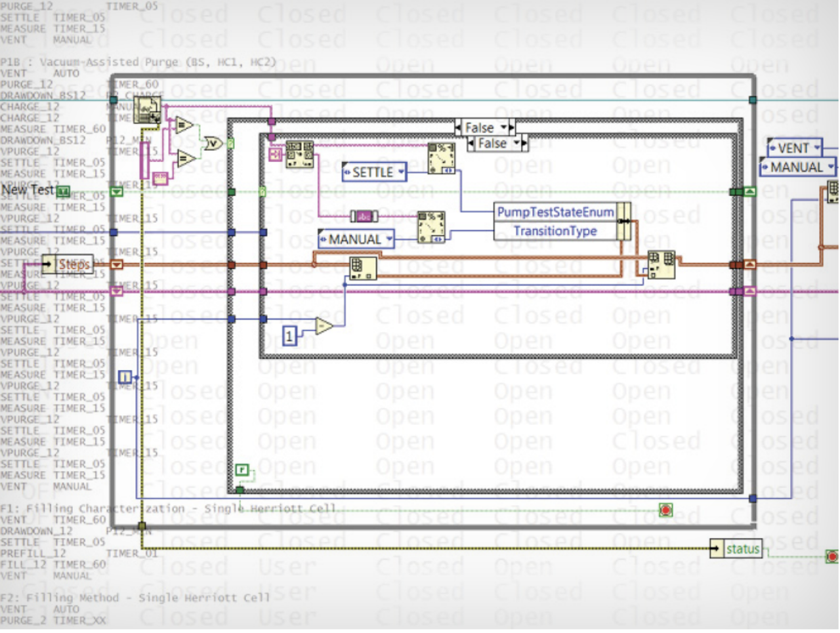Select the status unbundle element

(736, 549)
